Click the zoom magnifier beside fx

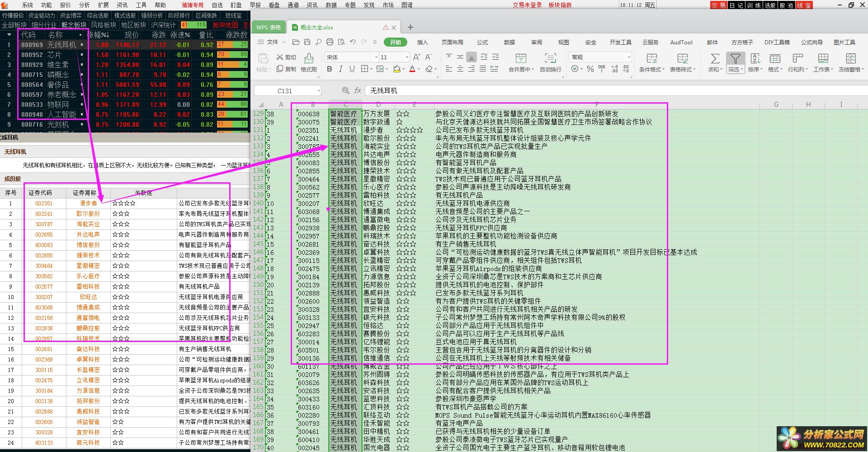tap(346, 90)
